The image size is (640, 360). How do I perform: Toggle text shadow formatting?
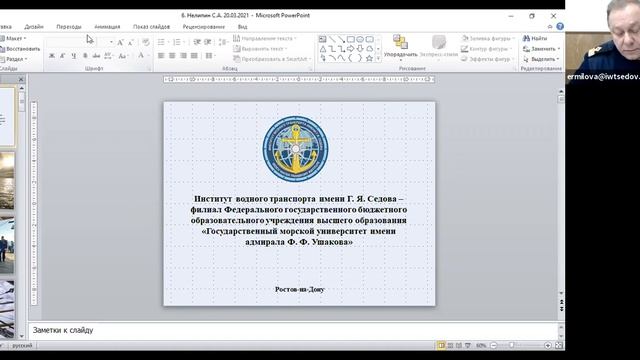click(x=85, y=56)
